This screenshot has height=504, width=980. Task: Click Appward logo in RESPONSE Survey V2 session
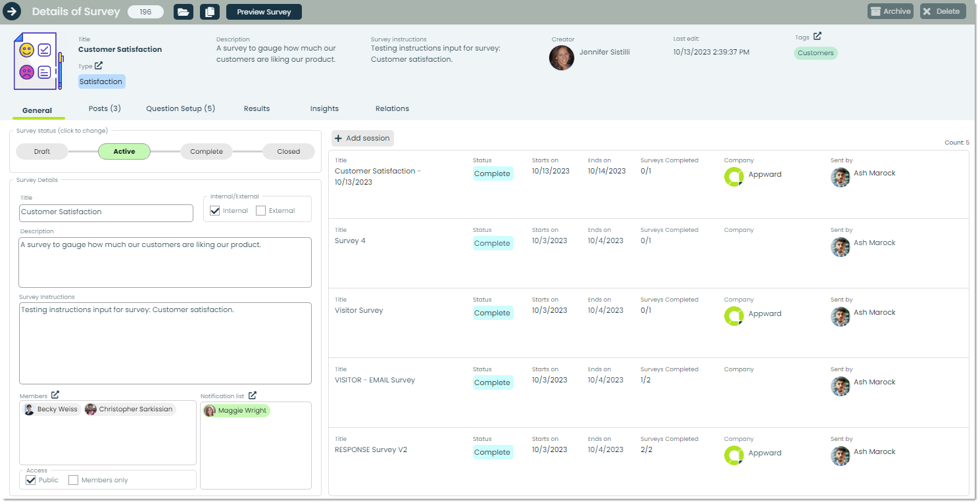[734, 455]
